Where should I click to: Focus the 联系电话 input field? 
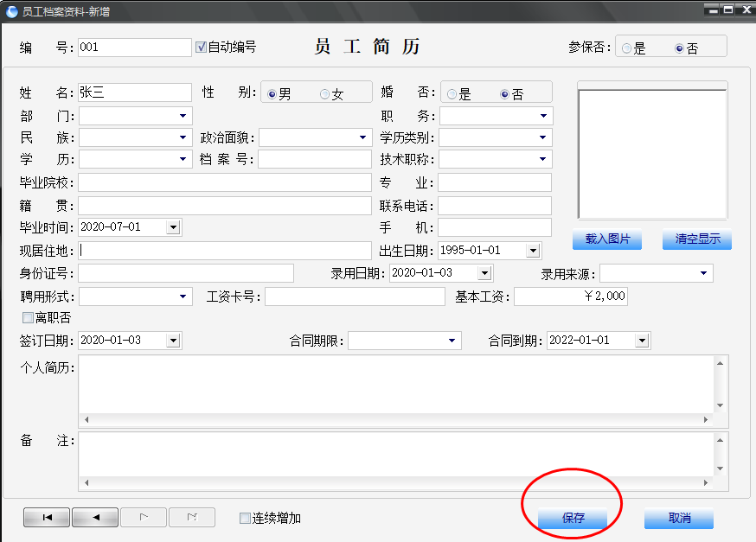coord(495,206)
